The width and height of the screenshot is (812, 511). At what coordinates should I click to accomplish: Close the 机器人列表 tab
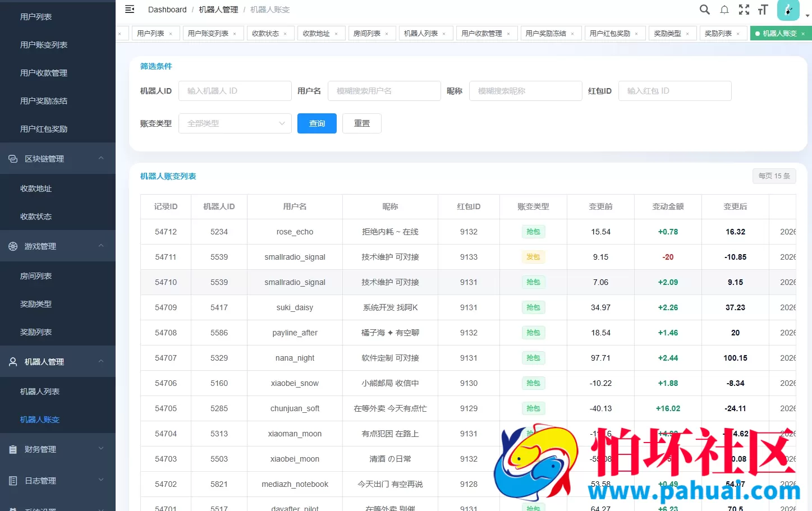pos(444,34)
